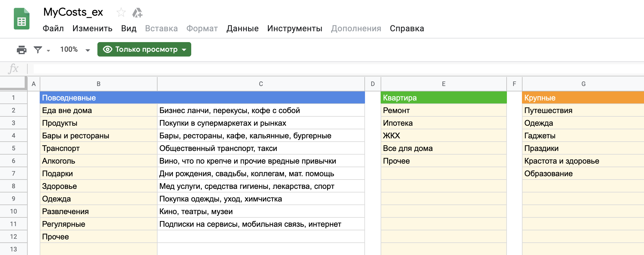Select the 'Путешествия' cell
The width and height of the screenshot is (644, 255).
[583, 110]
